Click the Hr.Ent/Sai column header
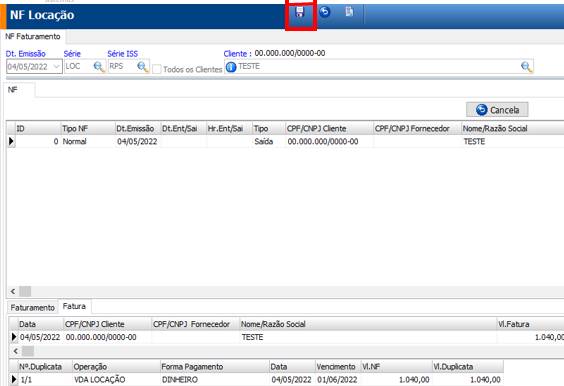564x386 pixels. tap(229, 128)
